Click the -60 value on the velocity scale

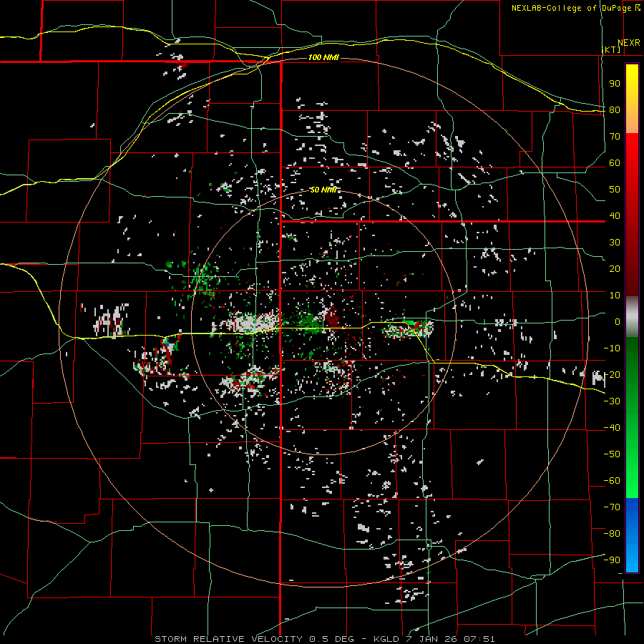[612, 481]
